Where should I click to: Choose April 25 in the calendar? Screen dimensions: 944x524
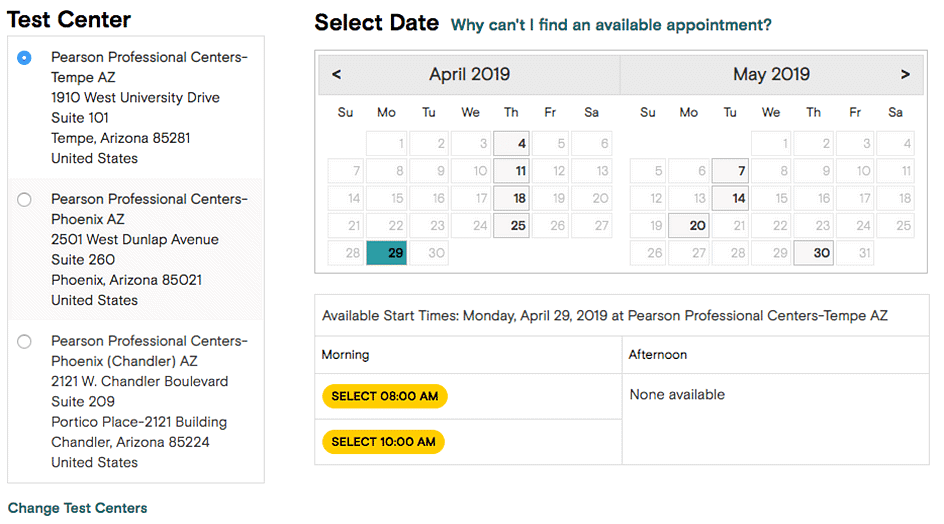coord(511,225)
